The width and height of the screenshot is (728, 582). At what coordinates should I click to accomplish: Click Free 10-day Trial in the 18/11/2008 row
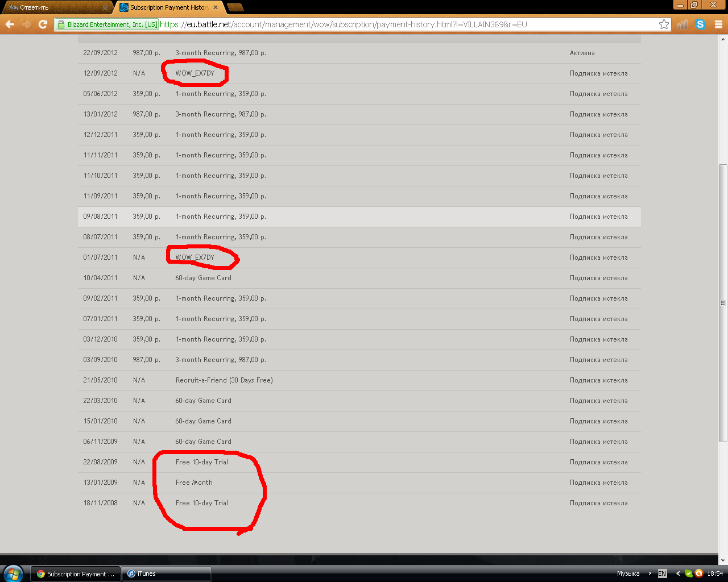point(202,503)
